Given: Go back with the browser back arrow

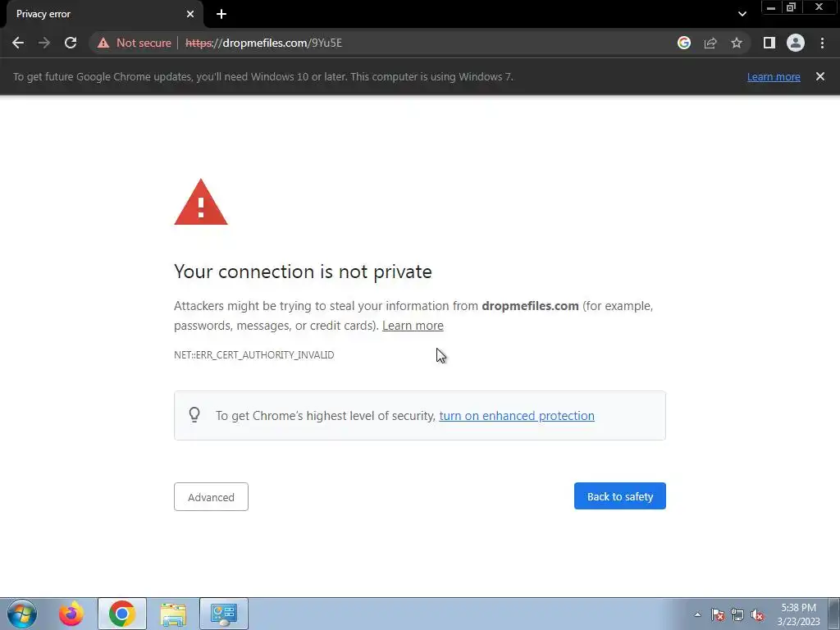Looking at the screenshot, I should click(18, 43).
